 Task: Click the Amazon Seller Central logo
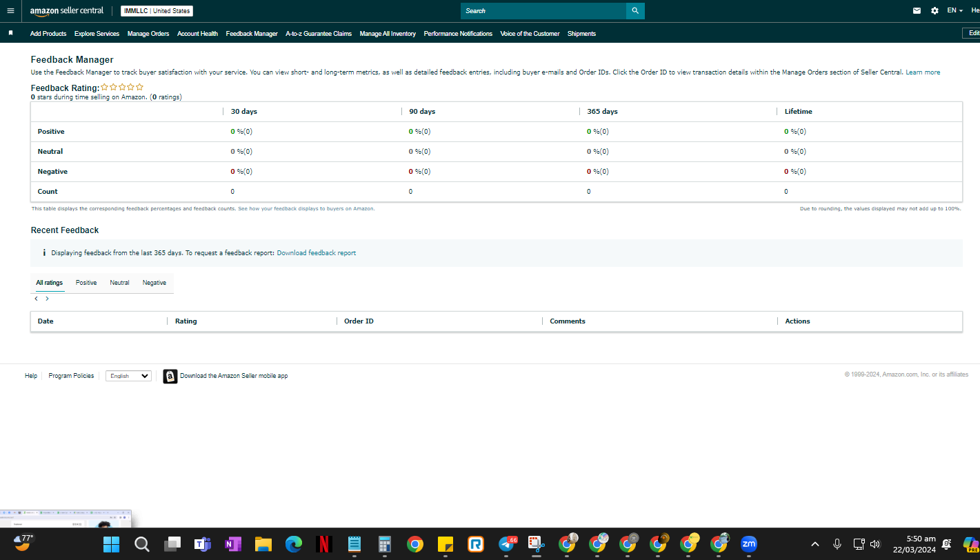[x=67, y=11]
